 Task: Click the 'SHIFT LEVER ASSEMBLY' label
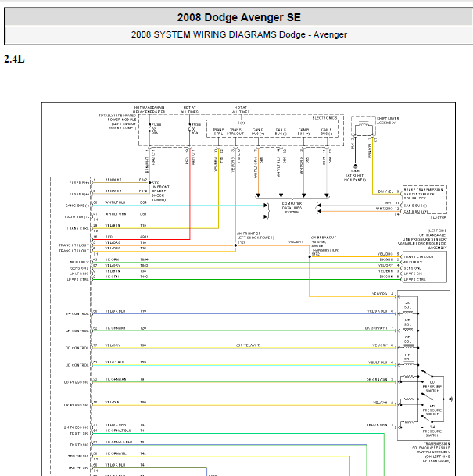(x=388, y=120)
